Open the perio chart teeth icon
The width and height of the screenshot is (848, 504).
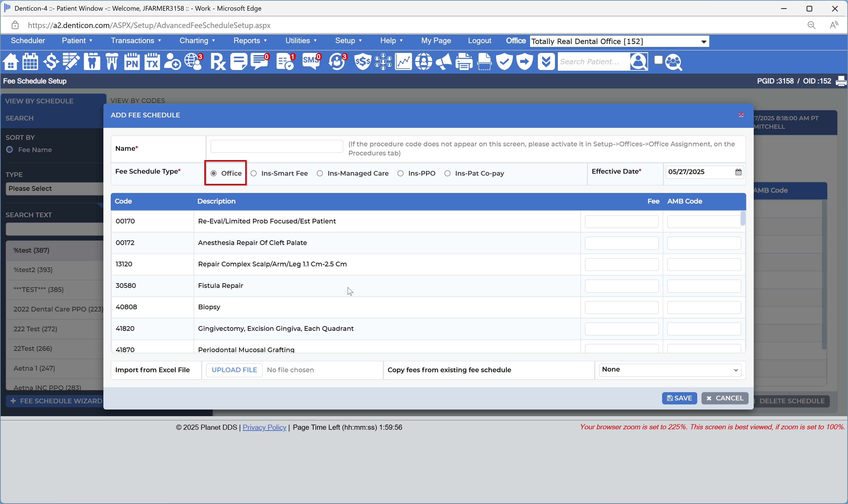(112, 62)
